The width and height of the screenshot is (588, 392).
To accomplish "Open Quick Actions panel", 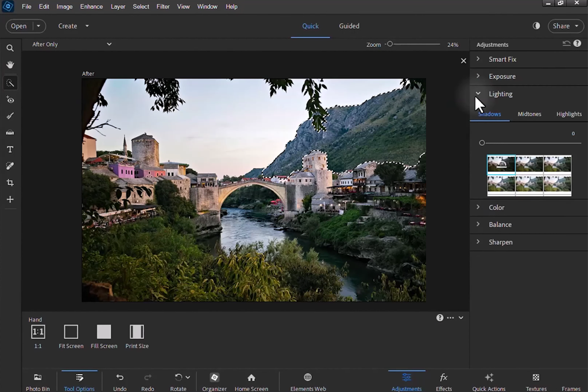I will 489,382.
